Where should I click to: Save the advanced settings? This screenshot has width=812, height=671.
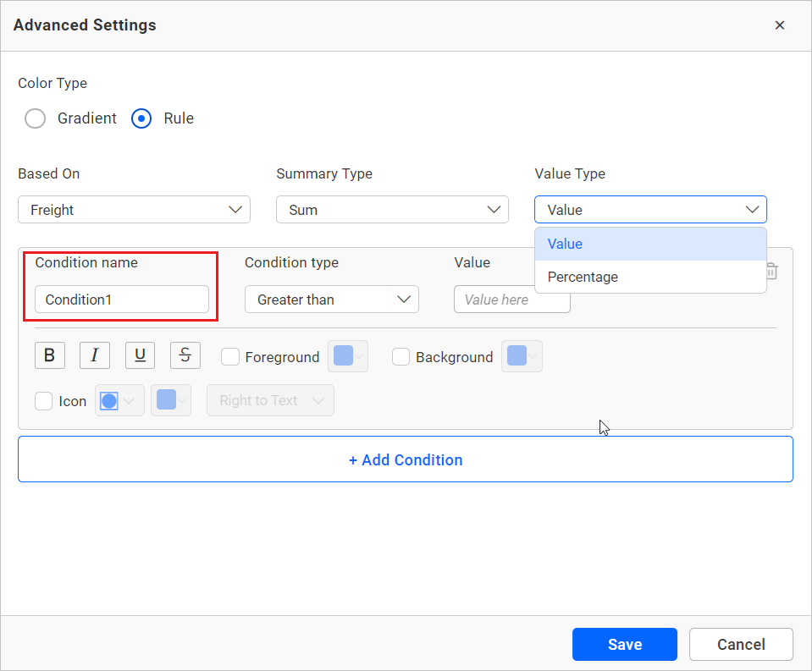pos(624,644)
